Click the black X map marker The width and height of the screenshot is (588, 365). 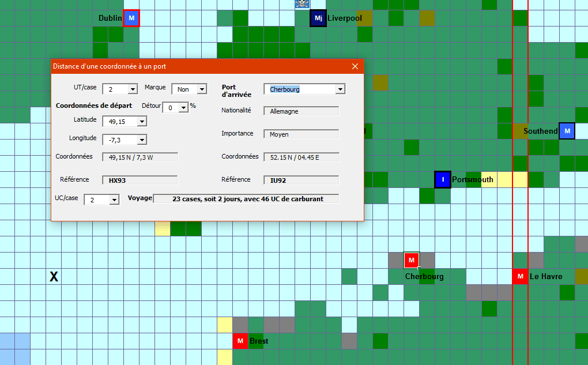54,277
